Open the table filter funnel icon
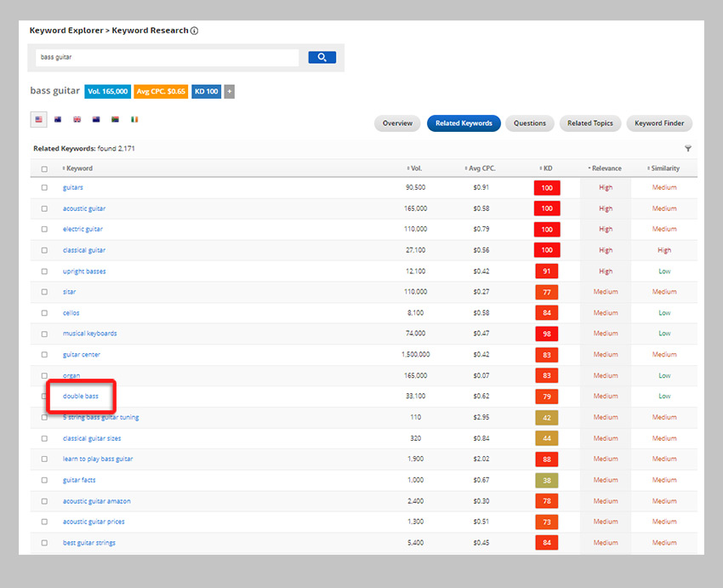Screen dimensions: 723x588 click(x=687, y=149)
